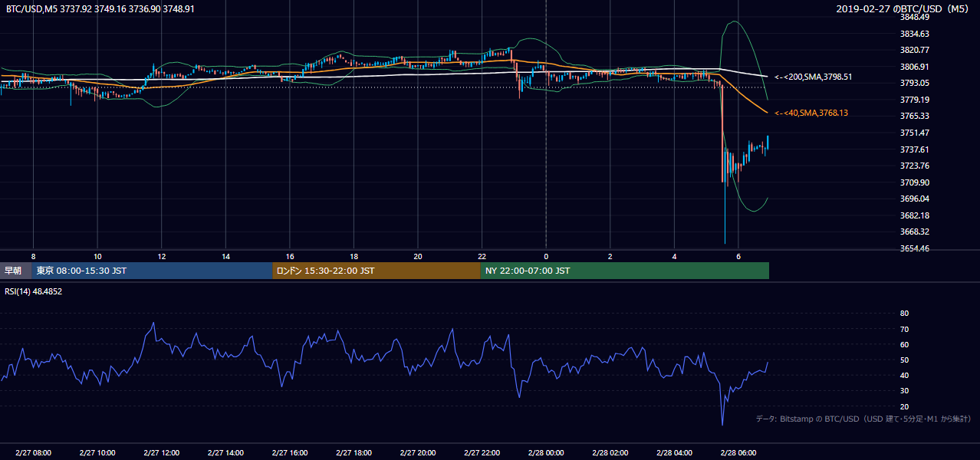980x460 pixels.
Task: Click the long lower wick of crash candle
Action: click(x=725, y=213)
